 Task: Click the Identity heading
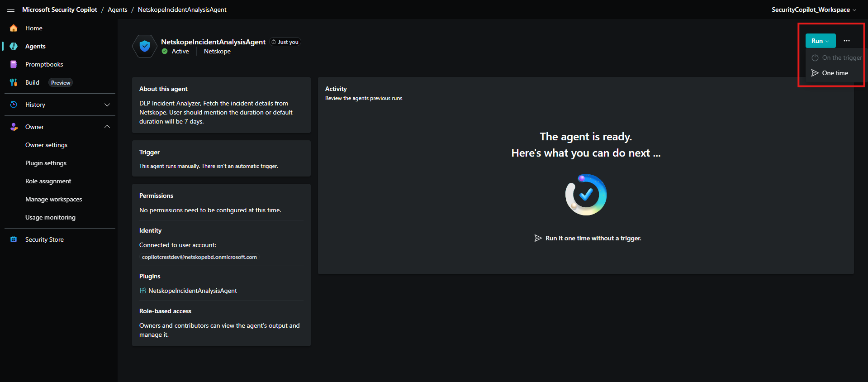pyautogui.click(x=150, y=230)
